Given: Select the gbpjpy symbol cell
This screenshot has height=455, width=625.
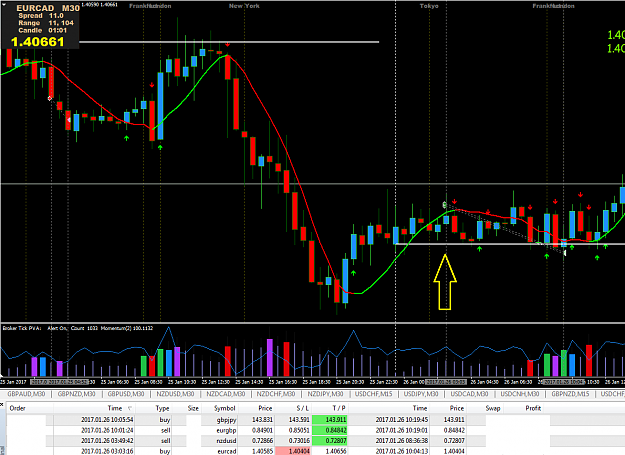Looking at the screenshot, I should click(x=226, y=420).
